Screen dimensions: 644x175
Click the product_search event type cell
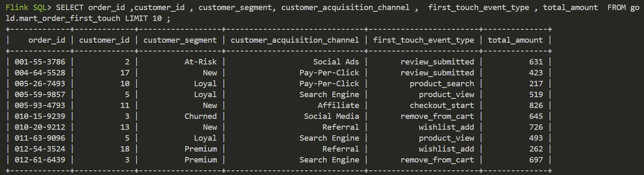coord(442,84)
